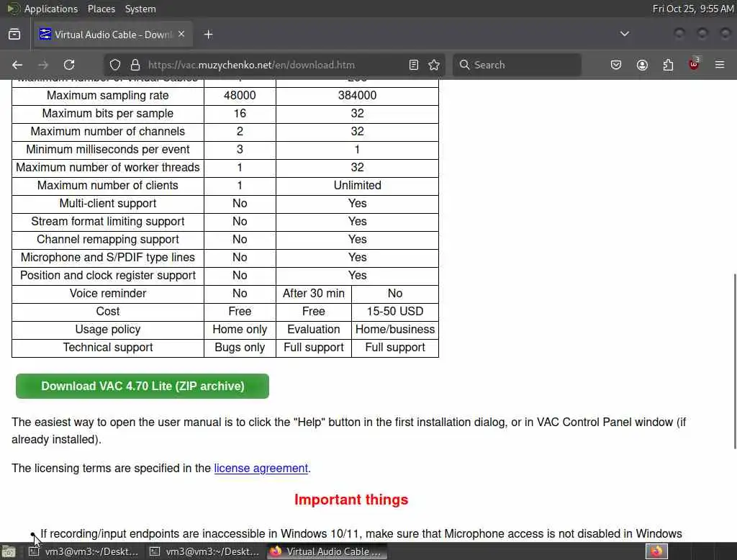Open the Applications menu
737x560 pixels.
coord(51,9)
